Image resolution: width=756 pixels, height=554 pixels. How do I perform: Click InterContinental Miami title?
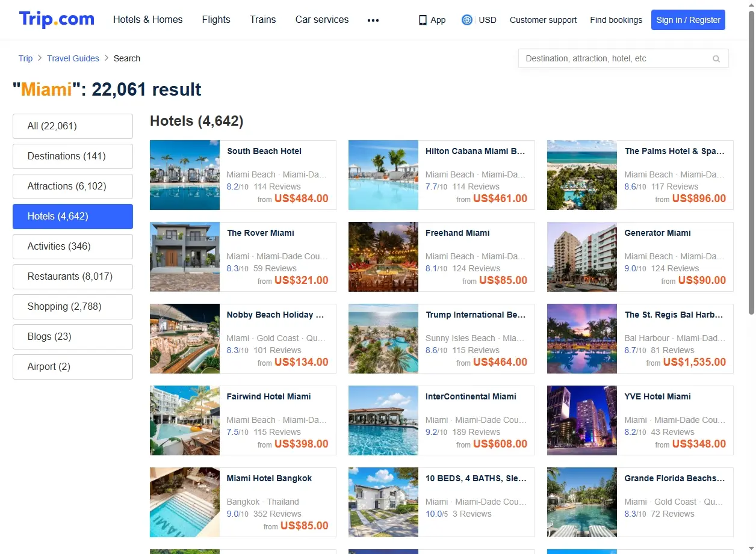click(471, 397)
